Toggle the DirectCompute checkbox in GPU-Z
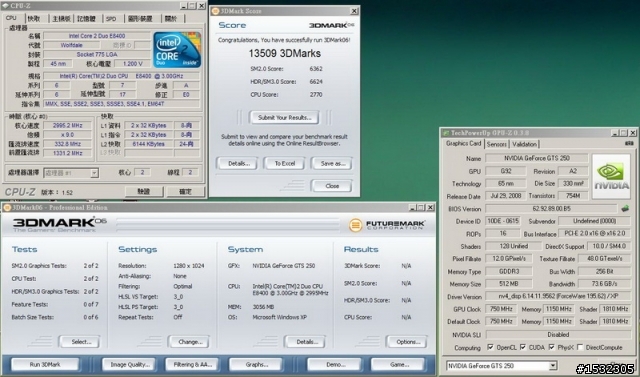640x377 pixels. [580, 347]
